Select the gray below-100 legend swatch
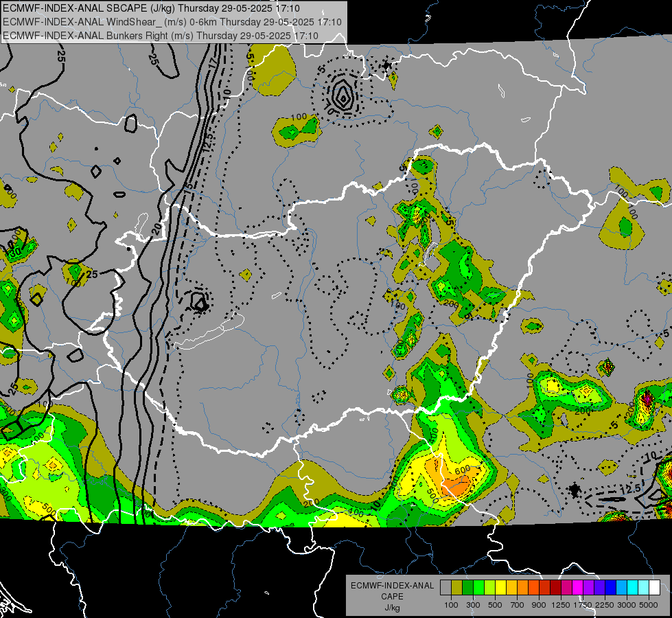The image size is (672, 618). click(x=445, y=587)
